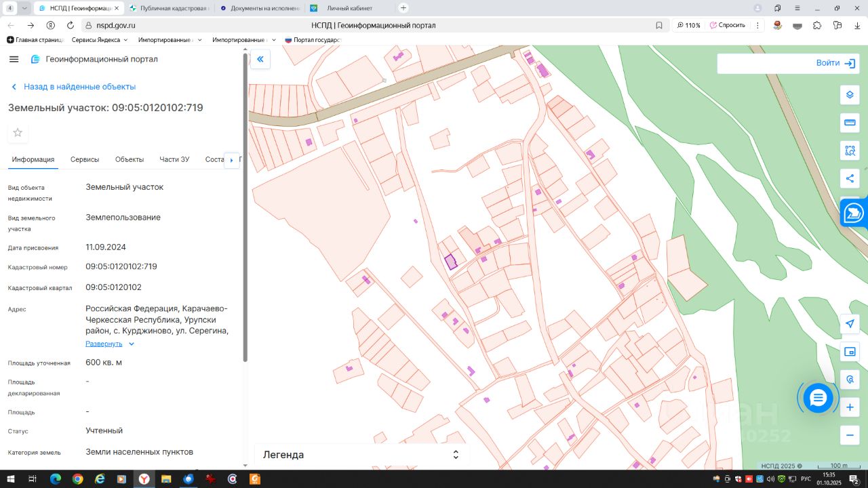The height and width of the screenshot is (488, 868).
Task: Open the Части ЗУ tab
Action: pyautogui.click(x=174, y=159)
